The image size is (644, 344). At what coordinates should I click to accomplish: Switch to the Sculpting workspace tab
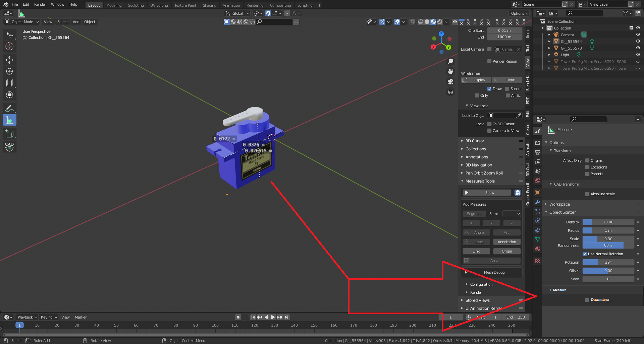[x=136, y=5]
